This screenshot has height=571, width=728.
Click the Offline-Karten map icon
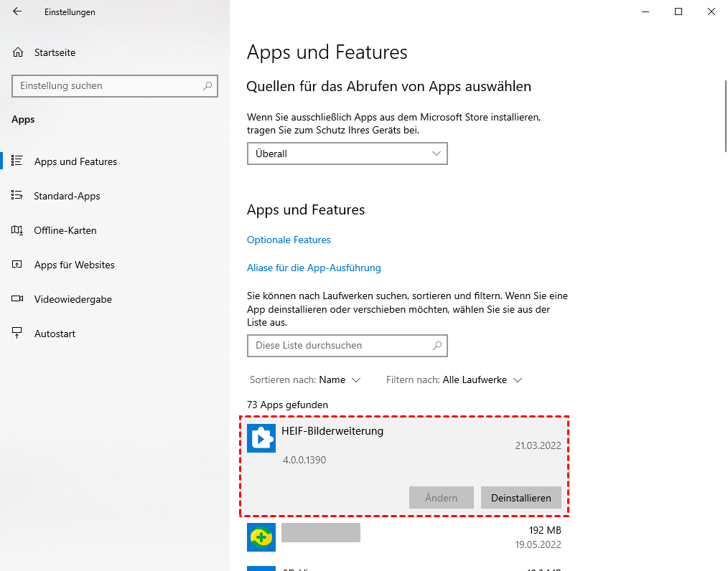(x=18, y=230)
